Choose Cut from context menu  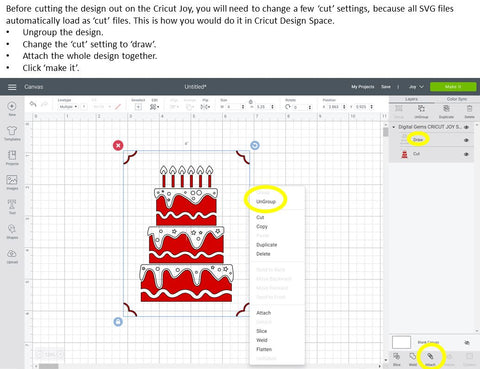(x=260, y=217)
